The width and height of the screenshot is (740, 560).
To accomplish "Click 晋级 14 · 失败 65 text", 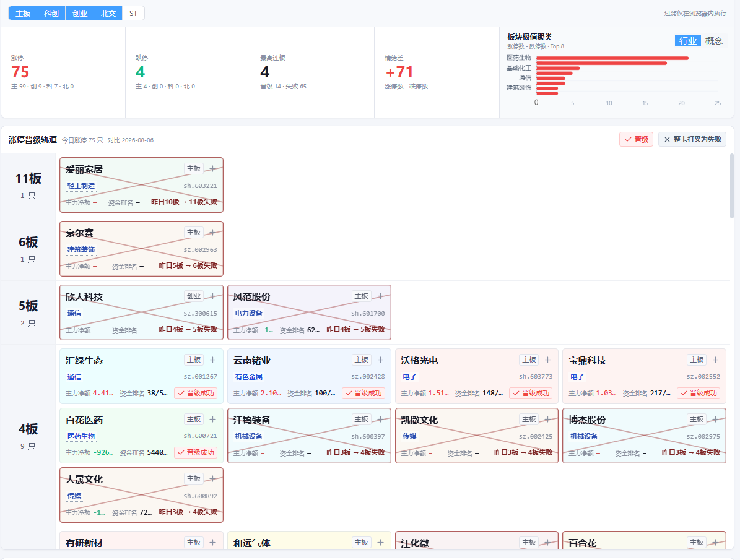I will coord(283,87).
